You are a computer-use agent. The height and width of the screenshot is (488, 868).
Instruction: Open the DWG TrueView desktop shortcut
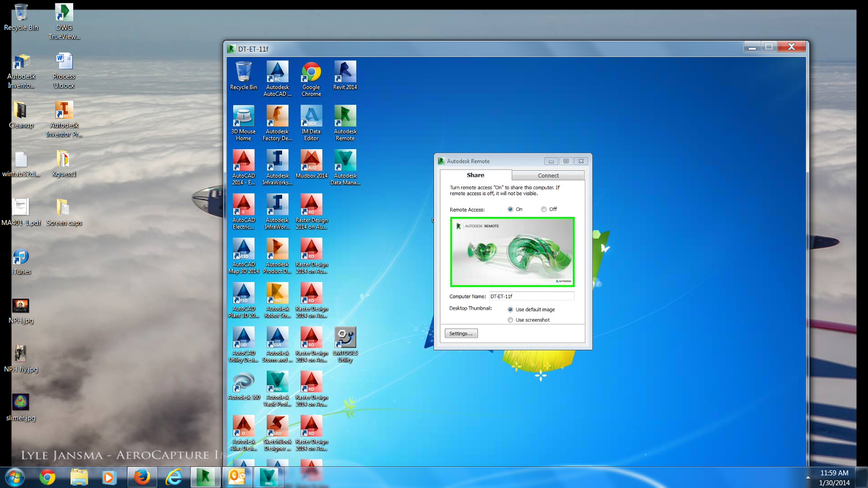(64, 21)
